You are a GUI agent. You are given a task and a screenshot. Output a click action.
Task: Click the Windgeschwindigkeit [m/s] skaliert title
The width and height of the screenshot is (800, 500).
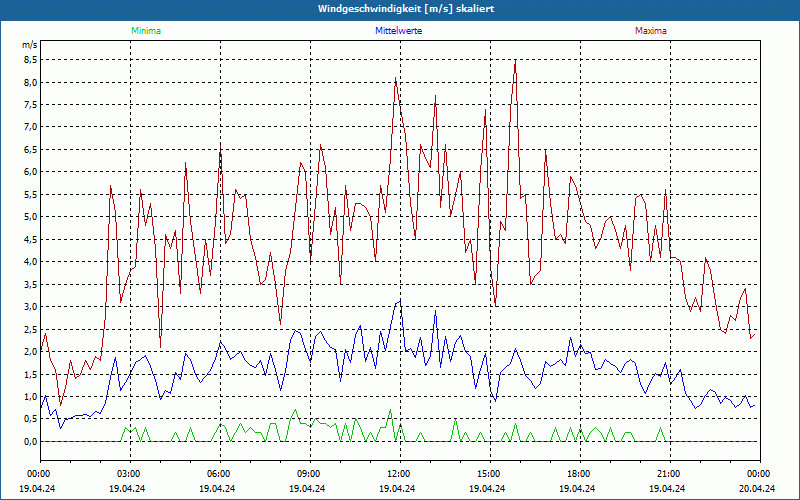tap(400, 9)
